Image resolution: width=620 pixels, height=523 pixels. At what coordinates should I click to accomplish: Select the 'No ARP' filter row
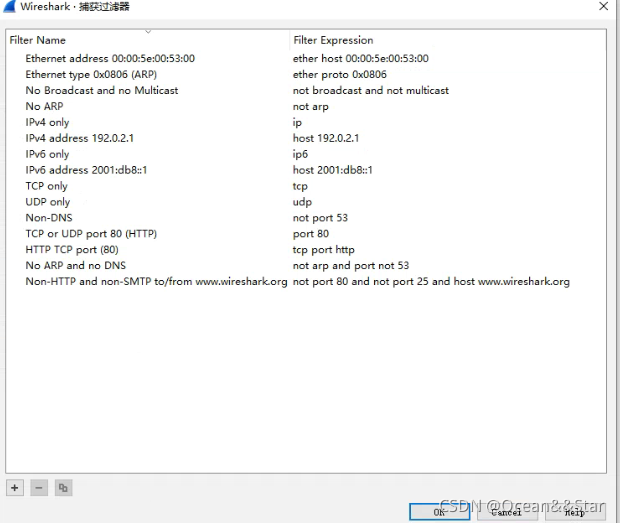point(44,106)
